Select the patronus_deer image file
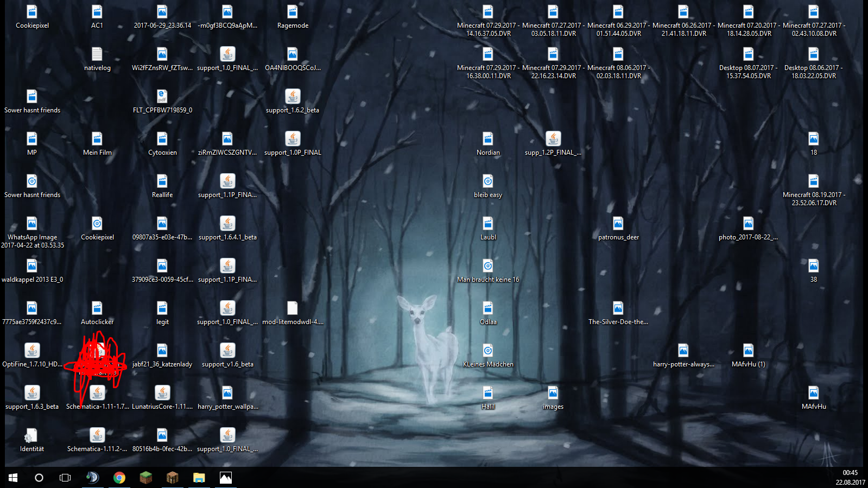 [x=618, y=224]
